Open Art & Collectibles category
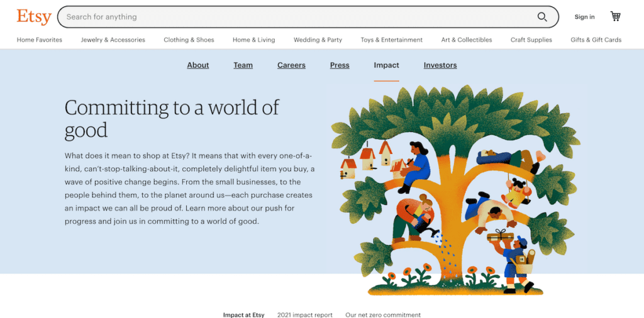This screenshot has width=644, height=318. click(467, 40)
